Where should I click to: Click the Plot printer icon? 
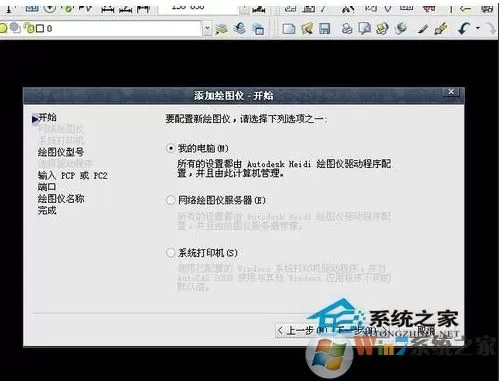347,29
